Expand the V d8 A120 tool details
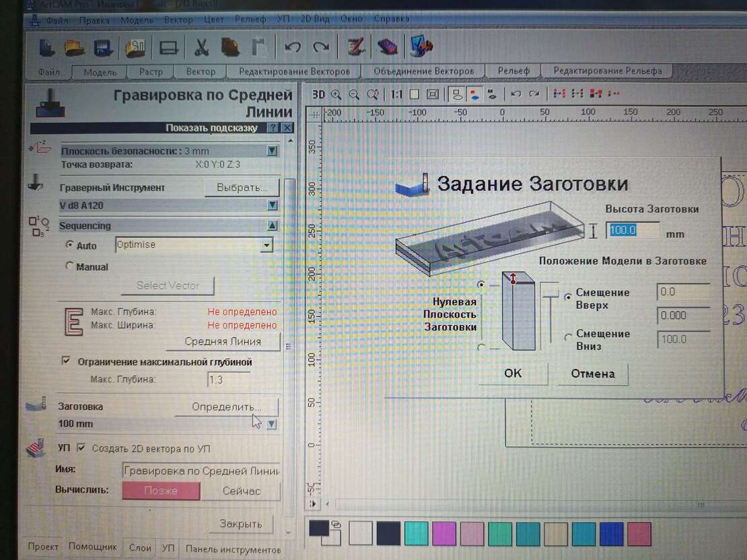Image resolution: width=747 pixels, height=560 pixels. [272, 205]
